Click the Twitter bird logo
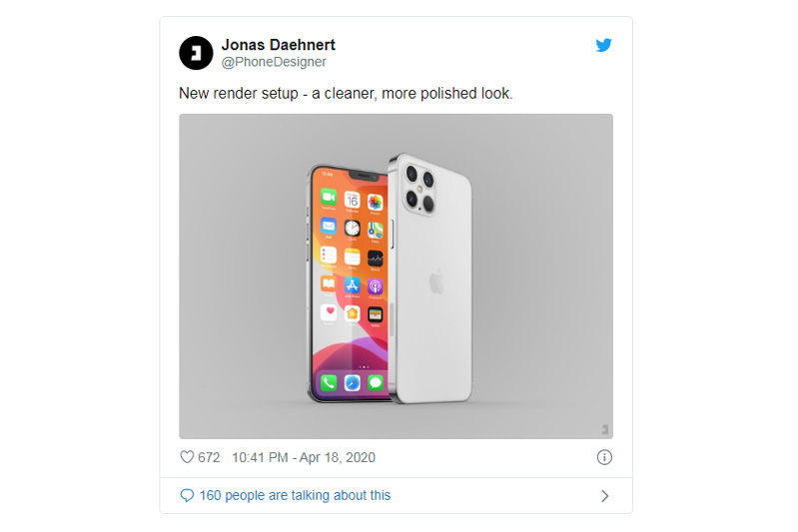Viewport: 798px width, 532px height. point(603,45)
